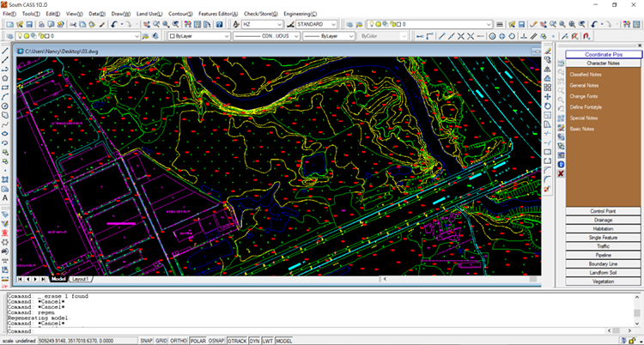
Task: Select the Ellipse tool in left toolbar
Action: (5, 134)
